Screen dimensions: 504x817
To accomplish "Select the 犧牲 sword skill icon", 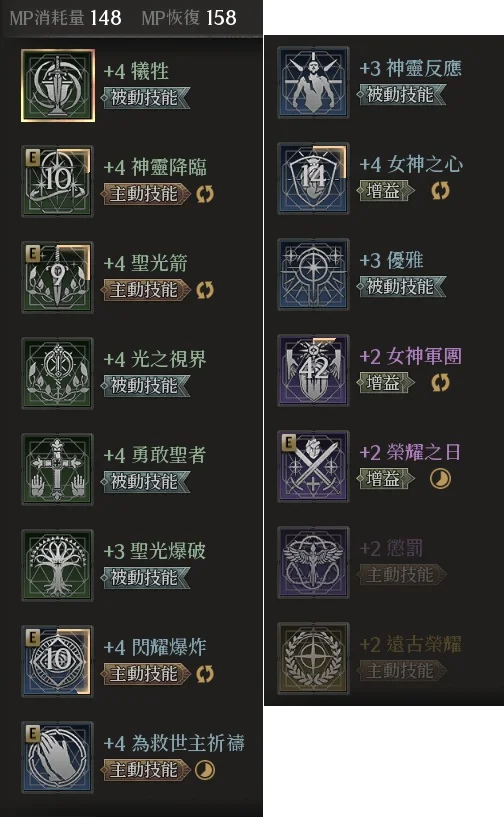I will tap(58, 85).
